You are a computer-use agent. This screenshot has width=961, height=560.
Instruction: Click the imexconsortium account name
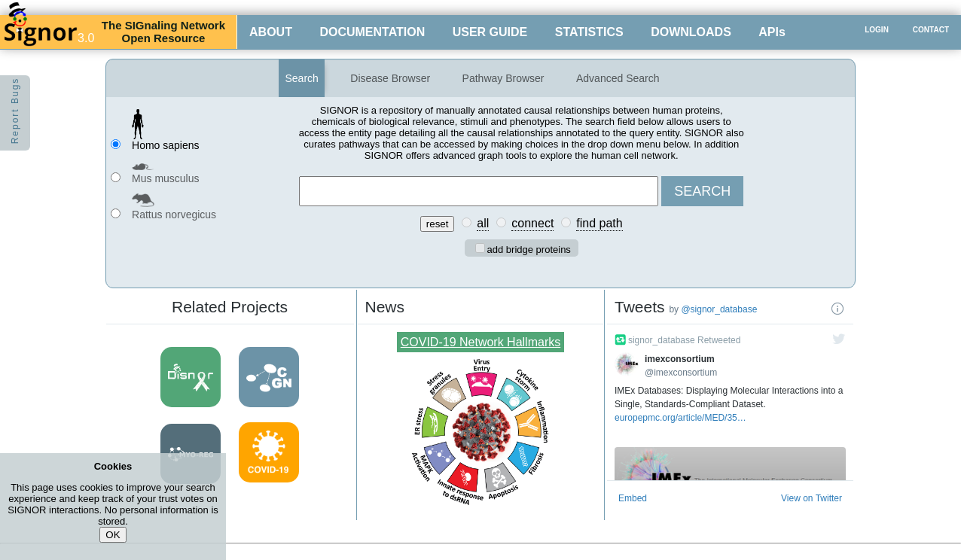click(679, 359)
